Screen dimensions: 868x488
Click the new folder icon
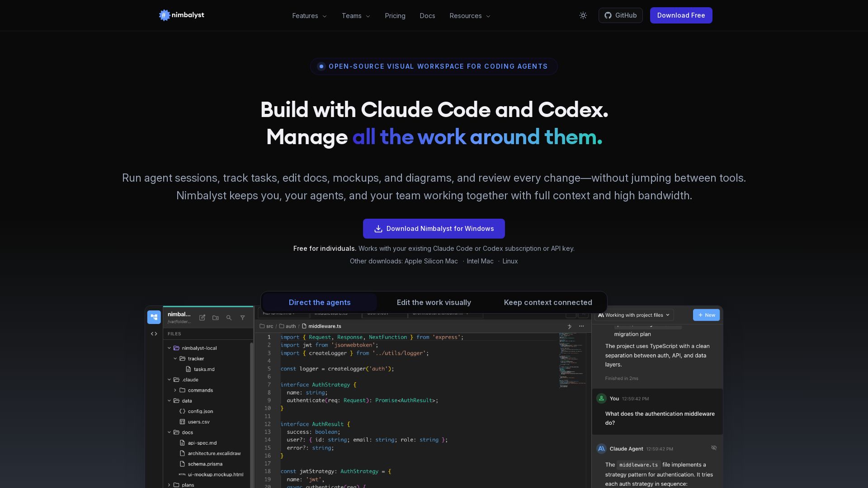click(x=216, y=318)
